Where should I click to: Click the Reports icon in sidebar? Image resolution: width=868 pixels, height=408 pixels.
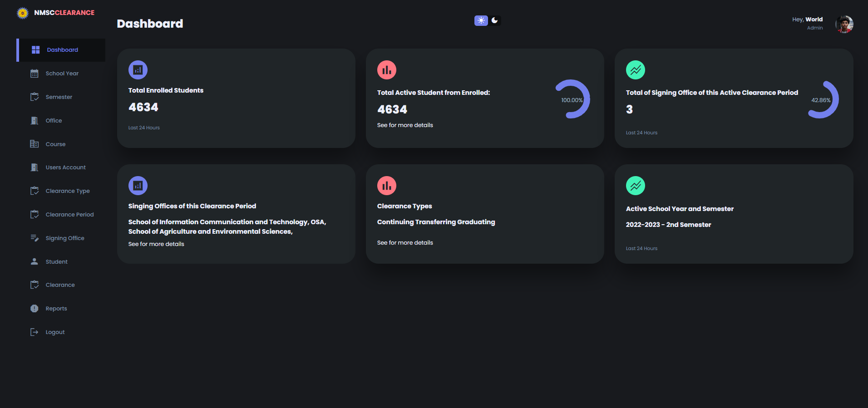tap(35, 309)
